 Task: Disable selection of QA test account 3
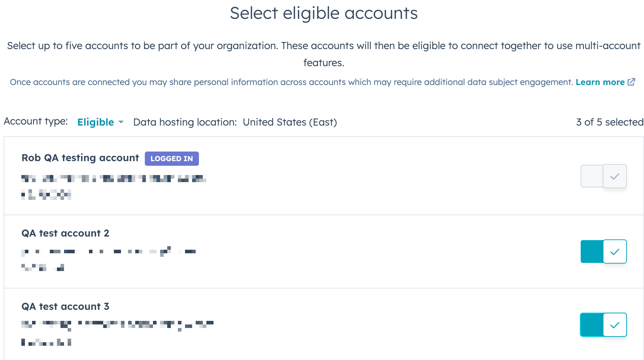coord(603,324)
